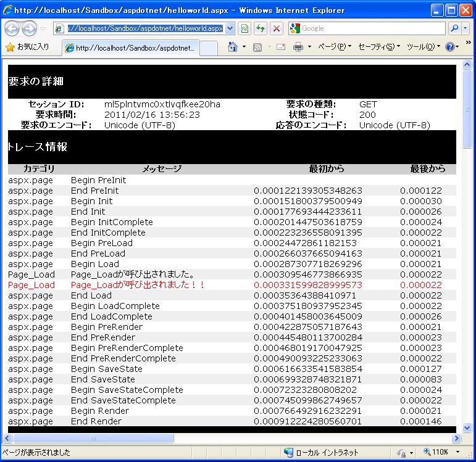Click horizontal scrollbar right arrow

[456, 438]
